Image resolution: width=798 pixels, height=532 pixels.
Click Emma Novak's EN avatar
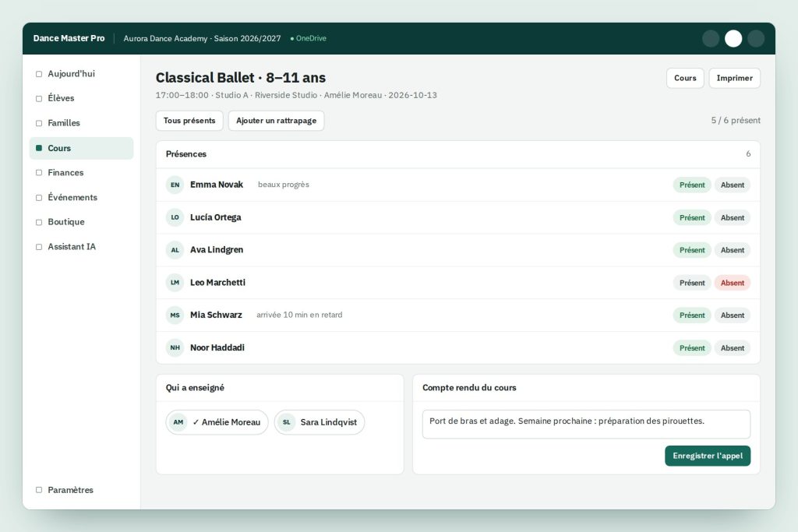(x=175, y=185)
